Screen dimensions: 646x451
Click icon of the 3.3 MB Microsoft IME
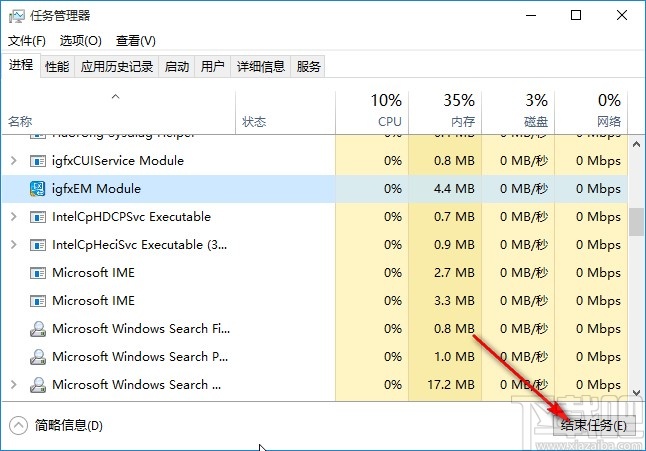(x=37, y=301)
